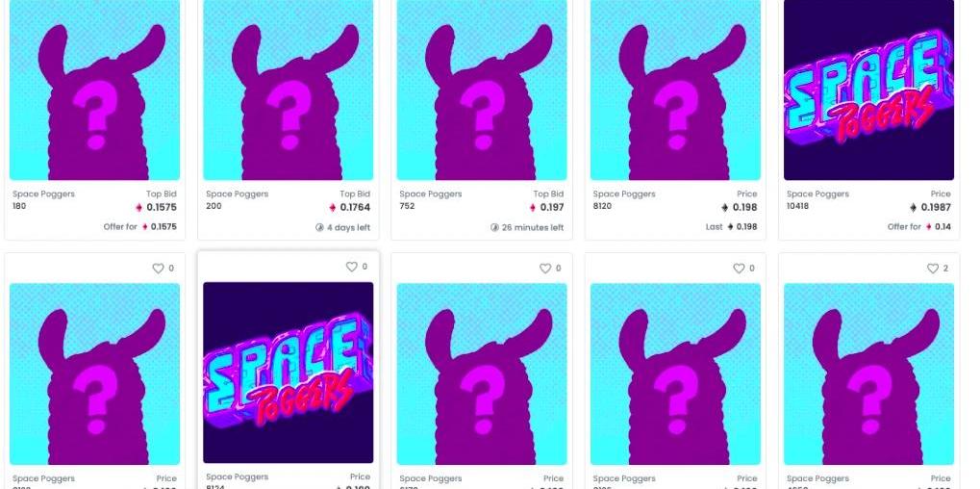Click the Ethereum icon next to "Last 0.198"

click(x=730, y=227)
